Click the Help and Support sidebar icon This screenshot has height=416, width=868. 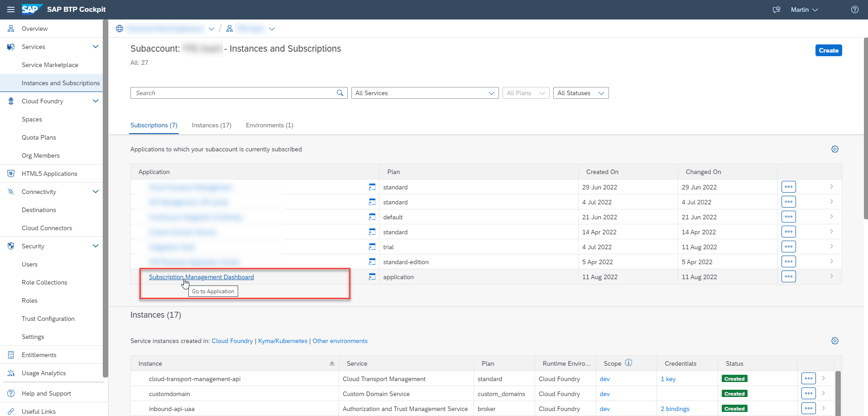(11, 393)
